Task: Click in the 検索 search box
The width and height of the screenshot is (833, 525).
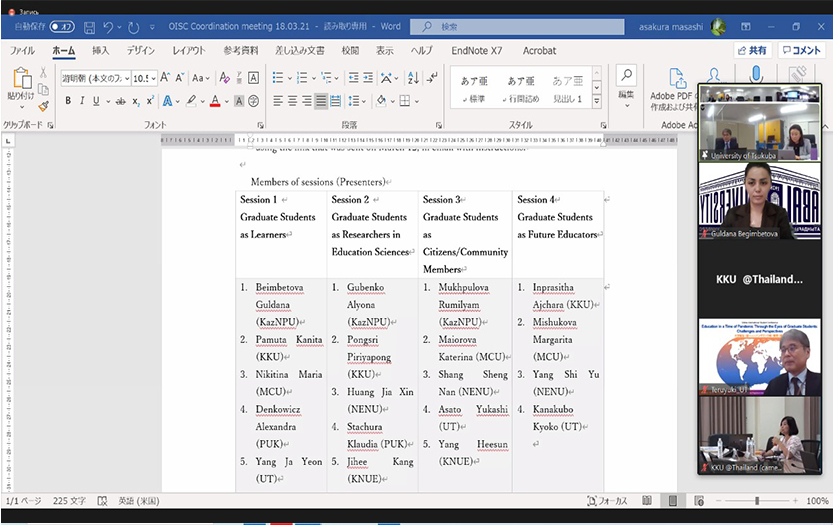Action: pyautogui.click(x=500, y=27)
